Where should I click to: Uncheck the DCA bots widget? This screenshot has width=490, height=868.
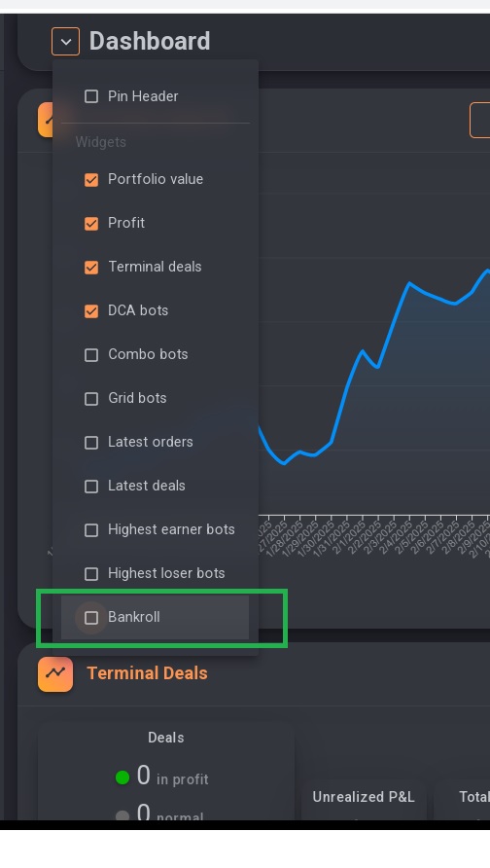[x=91, y=310]
